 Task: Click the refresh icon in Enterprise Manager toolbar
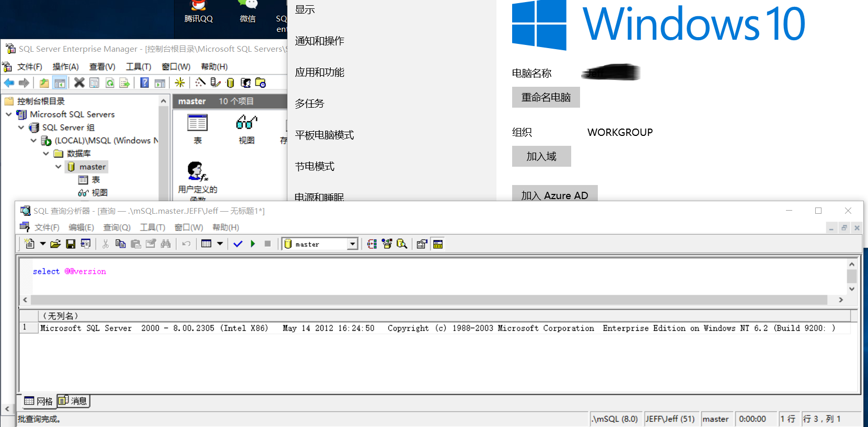tap(110, 83)
